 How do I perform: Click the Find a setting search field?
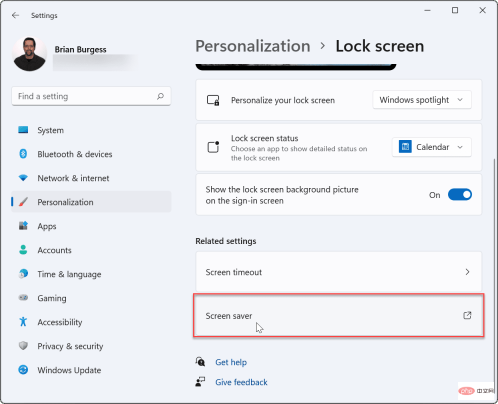(91, 96)
